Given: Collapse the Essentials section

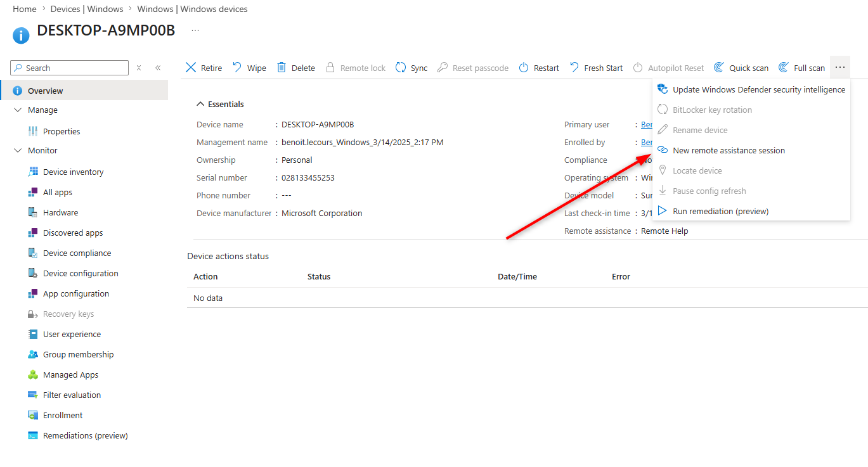Looking at the screenshot, I should coord(200,104).
